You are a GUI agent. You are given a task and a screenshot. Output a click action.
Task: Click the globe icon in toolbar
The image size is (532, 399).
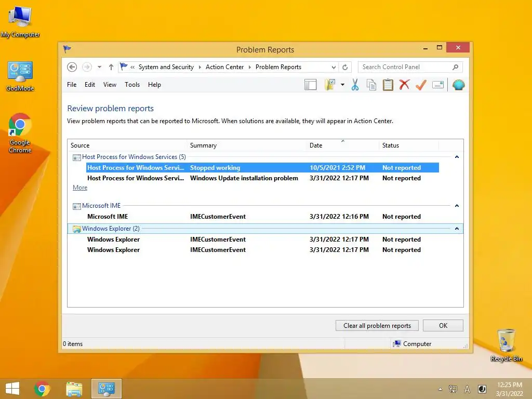click(458, 85)
